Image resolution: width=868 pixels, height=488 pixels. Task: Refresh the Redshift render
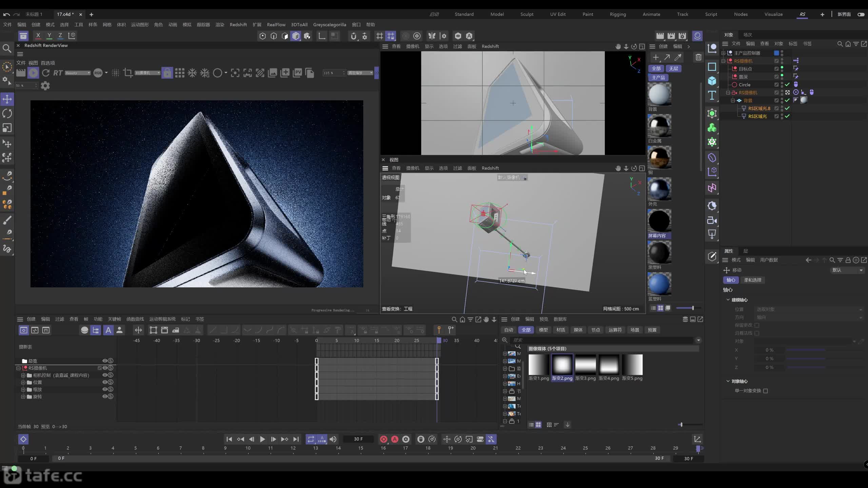tap(46, 73)
